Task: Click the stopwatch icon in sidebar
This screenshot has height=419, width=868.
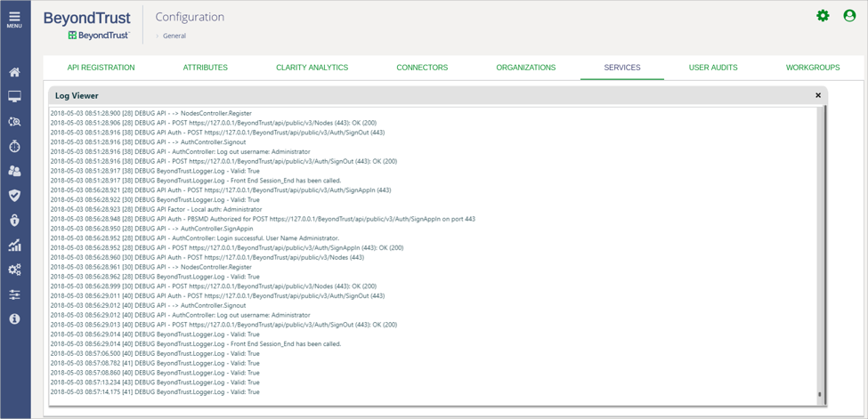Action: tap(14, 146)
